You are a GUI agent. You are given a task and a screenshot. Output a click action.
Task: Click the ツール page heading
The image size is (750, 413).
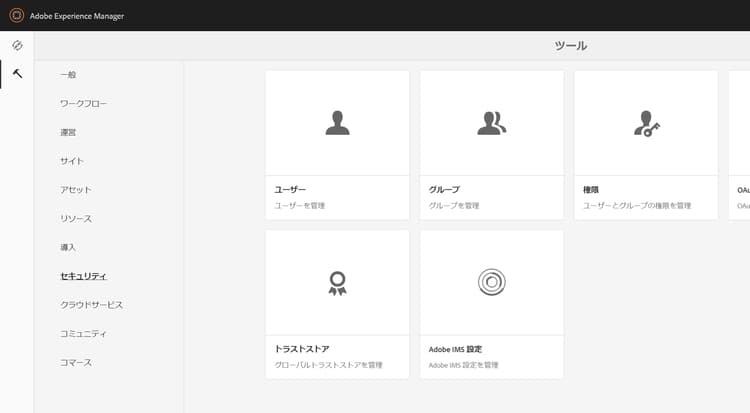click(x=571, y=45)
